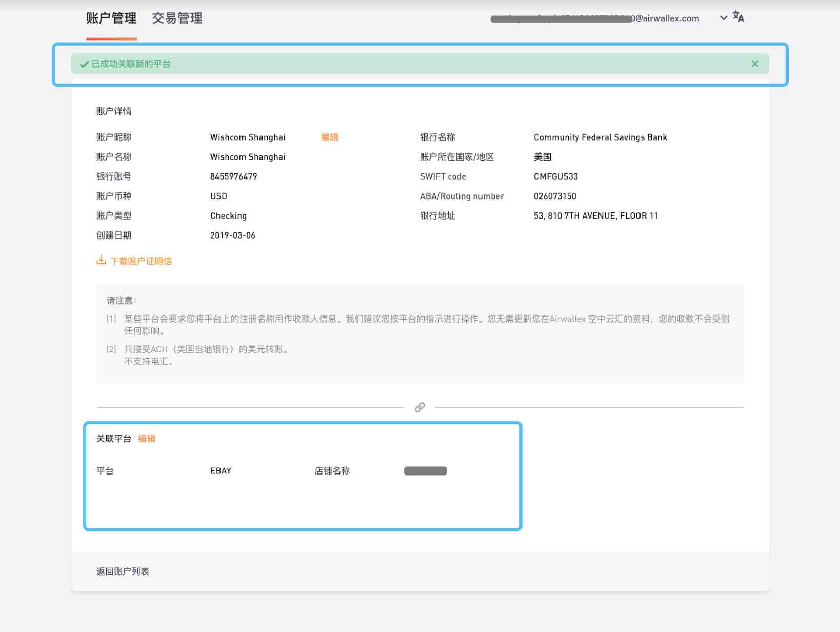
Task: Switch to 交易管理 tab
Action: tap(177, 18)
